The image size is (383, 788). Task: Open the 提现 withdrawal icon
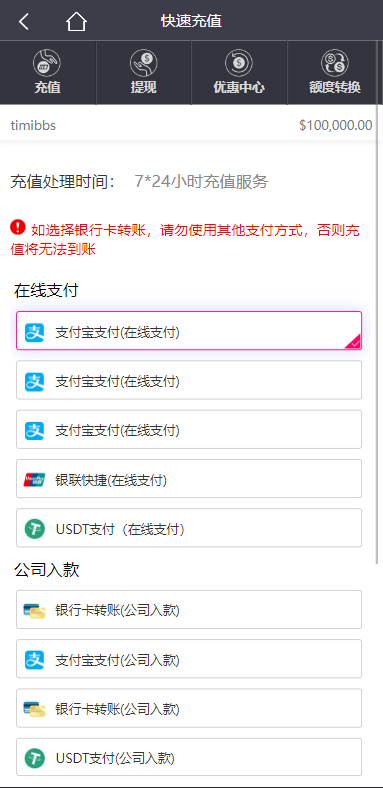point(144,73)
